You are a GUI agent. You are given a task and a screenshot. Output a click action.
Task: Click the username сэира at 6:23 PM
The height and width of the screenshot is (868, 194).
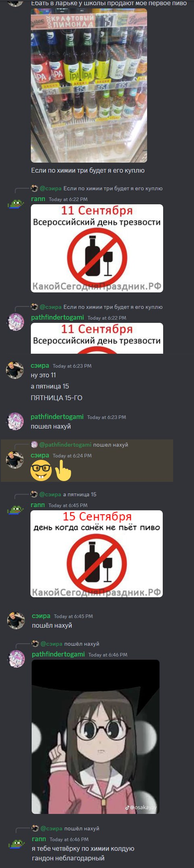(x=40, y=365)
